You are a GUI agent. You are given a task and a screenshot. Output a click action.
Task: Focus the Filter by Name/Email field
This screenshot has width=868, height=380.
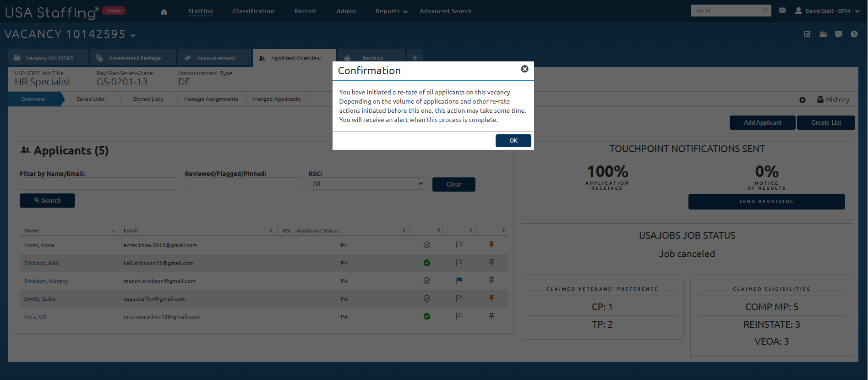click(x=98, y=184)
